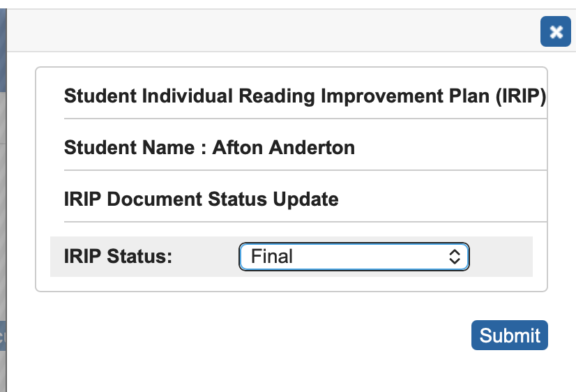Click the 'IRIP Status:' field label

point(118,257)
